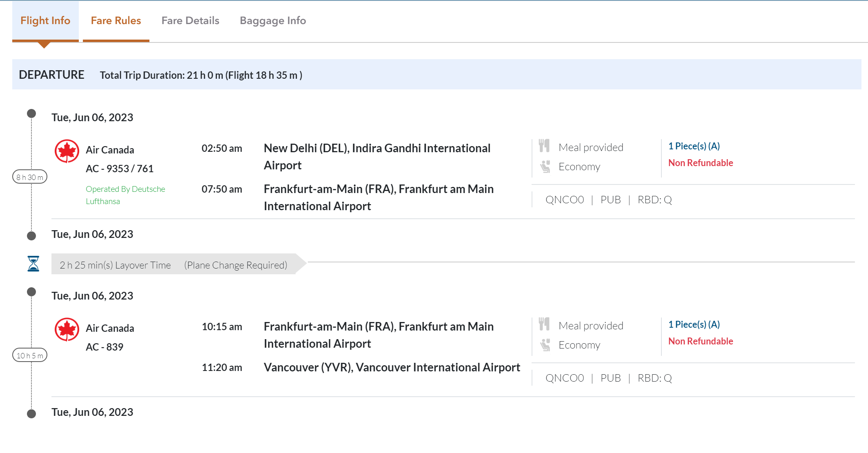Select the Baggage Info tab
Viewport: 868px width, 453px height.
coord(273,20)
